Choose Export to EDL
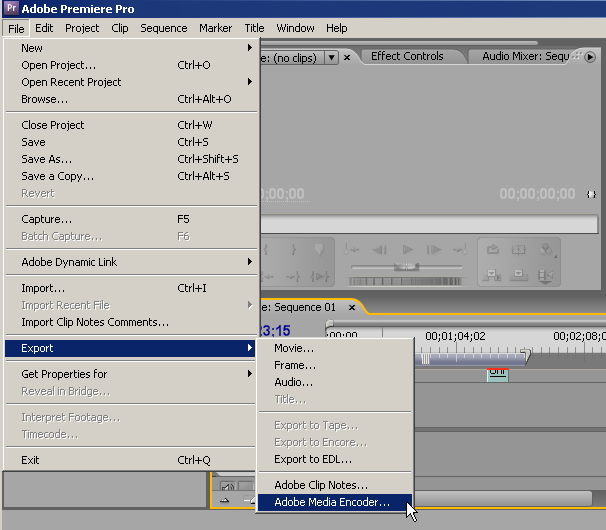Image resolution: width=606 pixels, height=530 pixels. click(335, 459)
